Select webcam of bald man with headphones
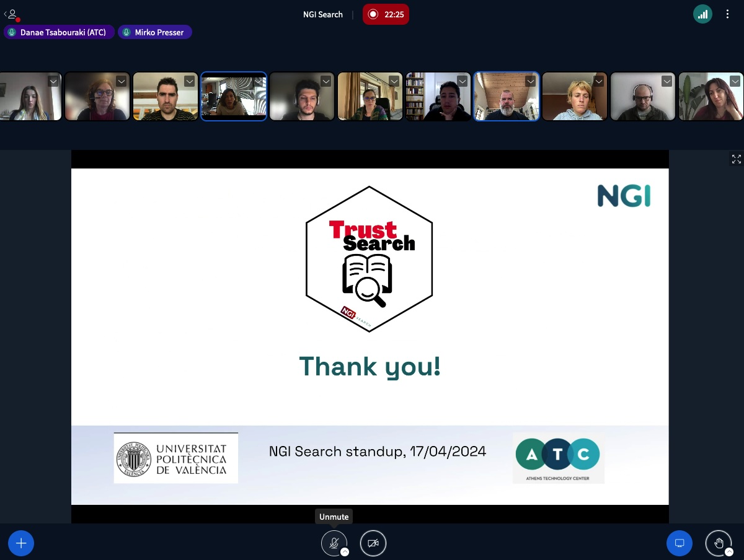Screen dimensions: 744x560 coord(643,96)
